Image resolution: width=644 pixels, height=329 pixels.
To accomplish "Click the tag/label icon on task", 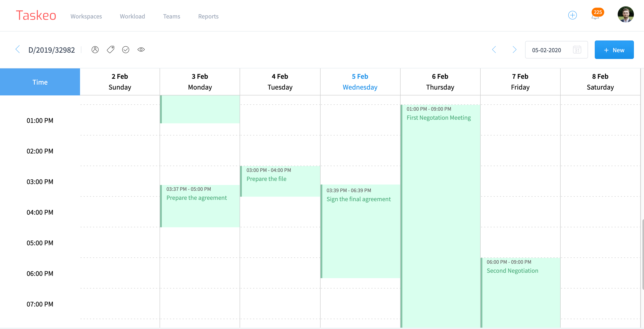I will (110, 50).
